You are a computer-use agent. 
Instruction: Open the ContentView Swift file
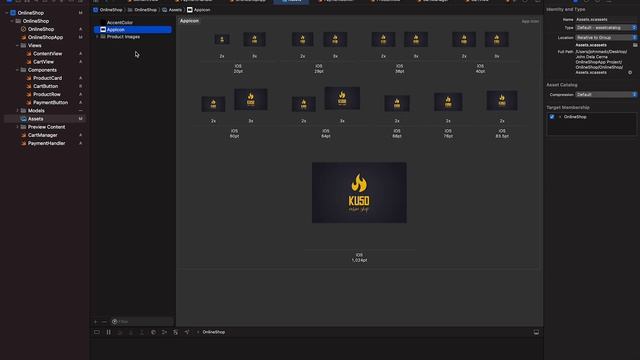coord(47,53)
